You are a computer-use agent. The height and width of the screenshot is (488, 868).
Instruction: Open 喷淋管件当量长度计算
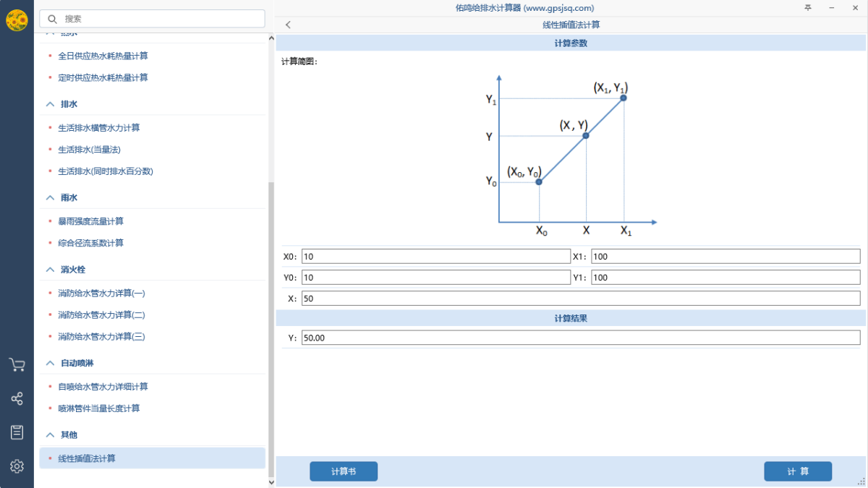coord(98,408)
